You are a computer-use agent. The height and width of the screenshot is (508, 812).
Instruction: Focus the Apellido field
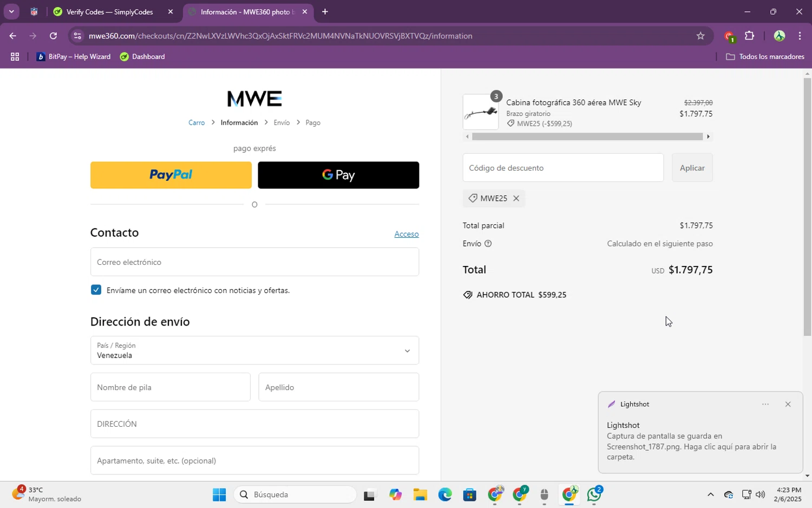(339, 387)
